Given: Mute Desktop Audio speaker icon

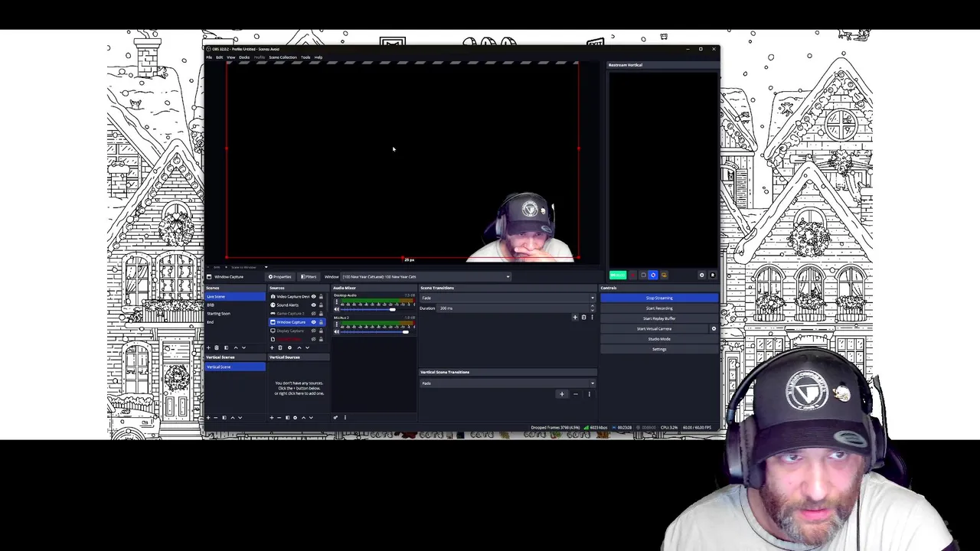Looking at the screenshot, I should [x=337, y=309].
